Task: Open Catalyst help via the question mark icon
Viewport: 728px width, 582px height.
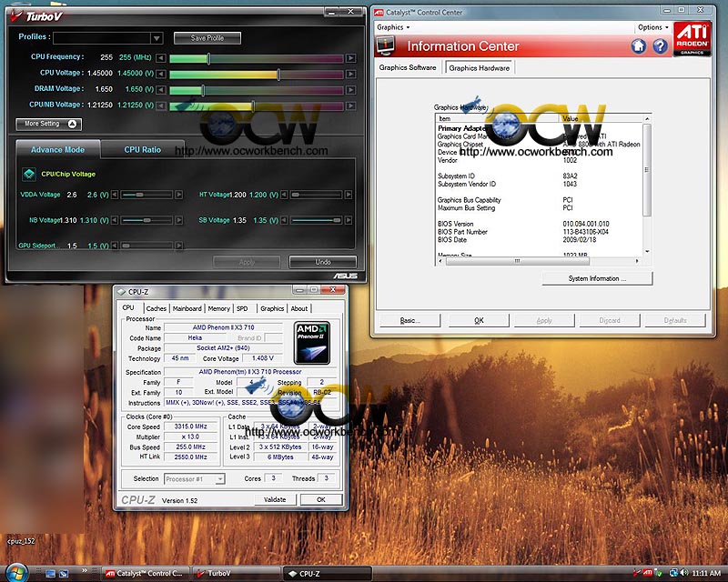Action: click(x=660, y=46)
